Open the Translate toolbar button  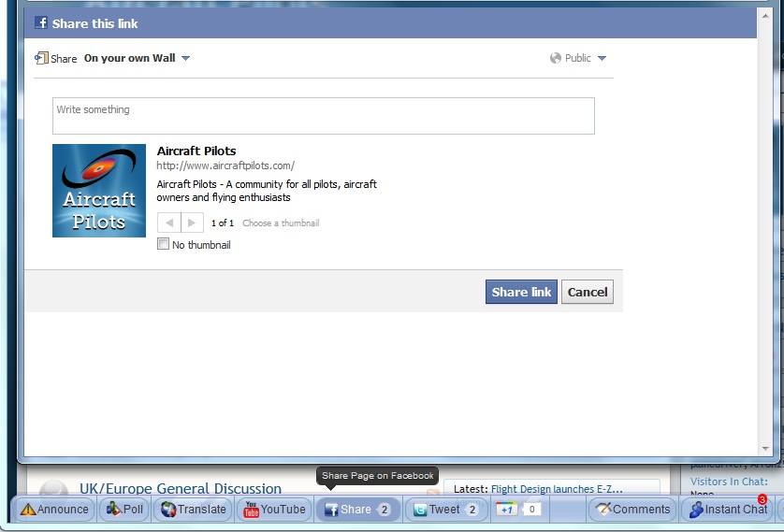(x=193, y=509)
